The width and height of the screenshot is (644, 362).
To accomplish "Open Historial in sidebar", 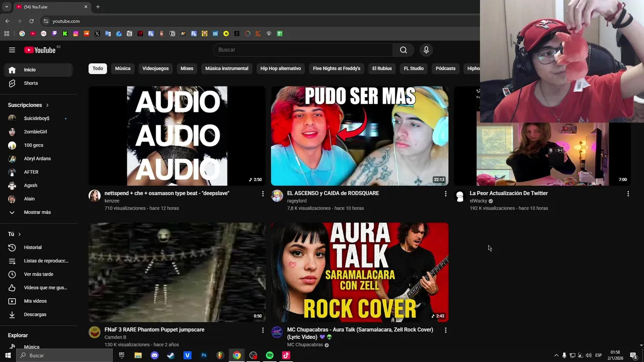I will 38,247.
